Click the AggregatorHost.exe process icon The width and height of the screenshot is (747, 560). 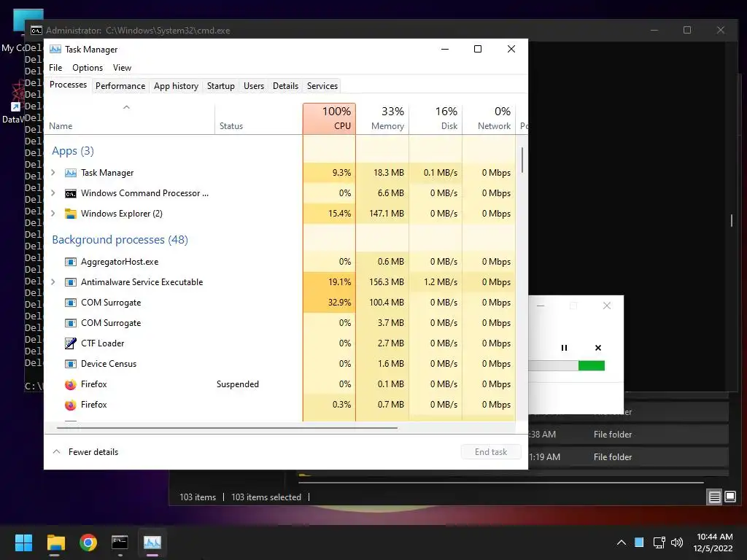(x=71, y=262)
